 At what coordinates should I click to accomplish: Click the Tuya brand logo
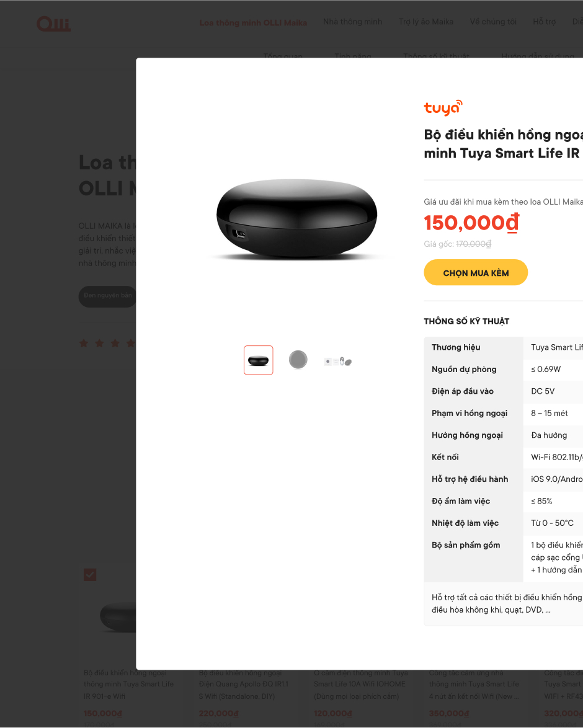click(443, 108)
